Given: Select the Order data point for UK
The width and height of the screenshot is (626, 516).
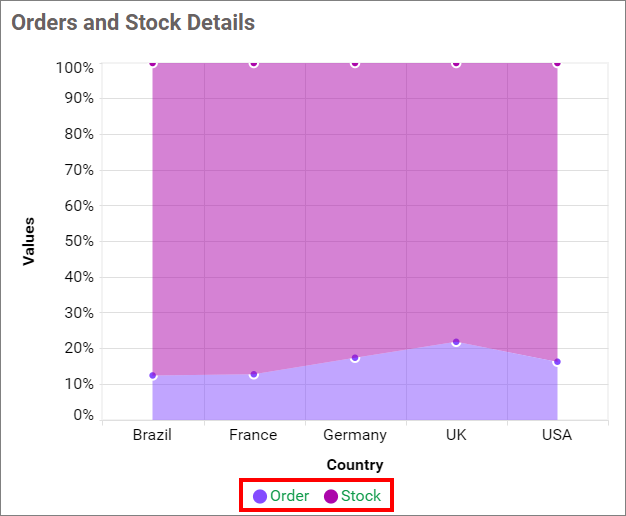Looking at the screenshot, I should (x=456, y=342).
